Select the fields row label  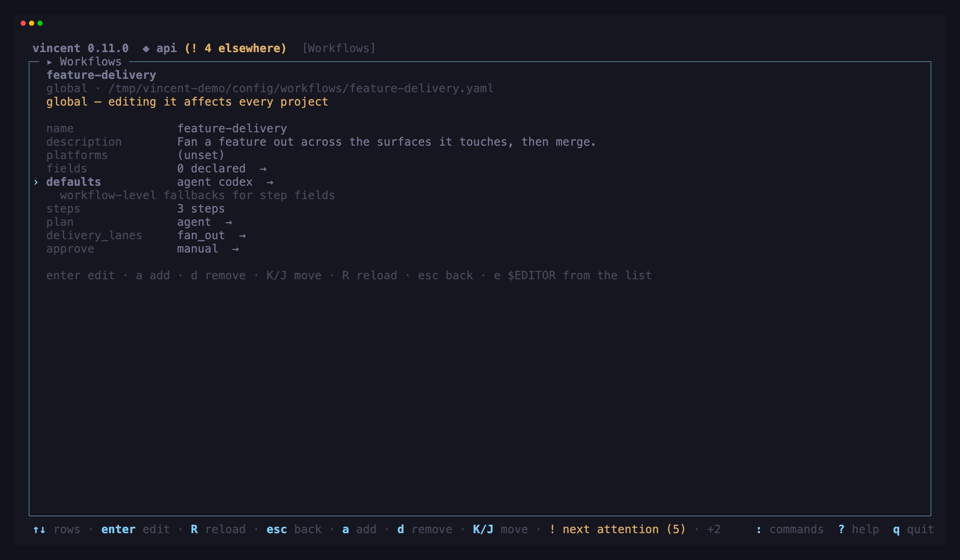66,169
